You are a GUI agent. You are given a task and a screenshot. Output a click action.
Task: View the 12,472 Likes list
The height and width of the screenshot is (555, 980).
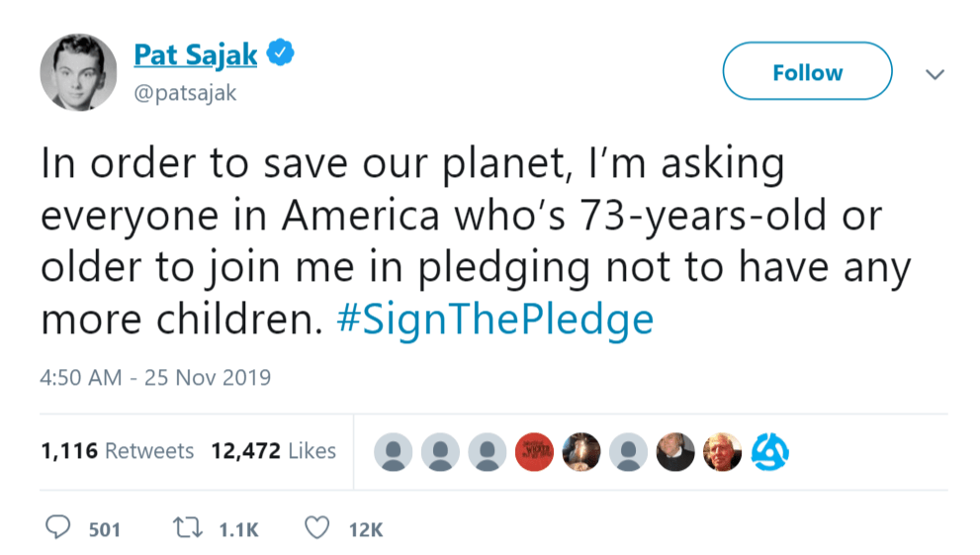(x=274, y=451)
